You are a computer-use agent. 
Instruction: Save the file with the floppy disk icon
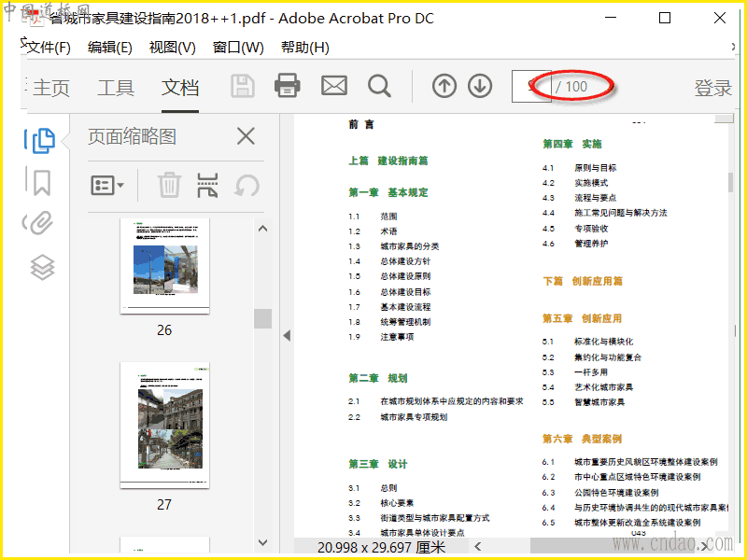[x=243, y=86]
